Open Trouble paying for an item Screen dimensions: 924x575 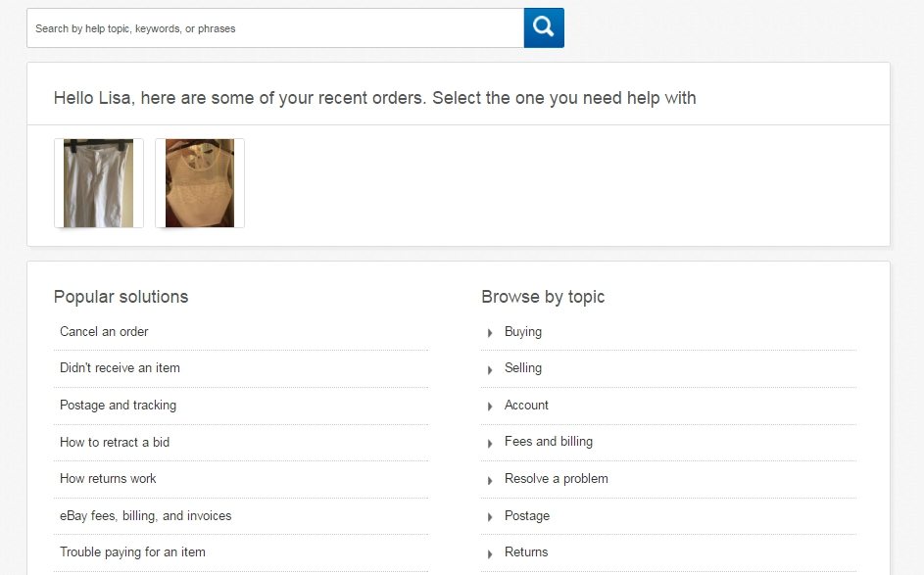pos(132,552)
